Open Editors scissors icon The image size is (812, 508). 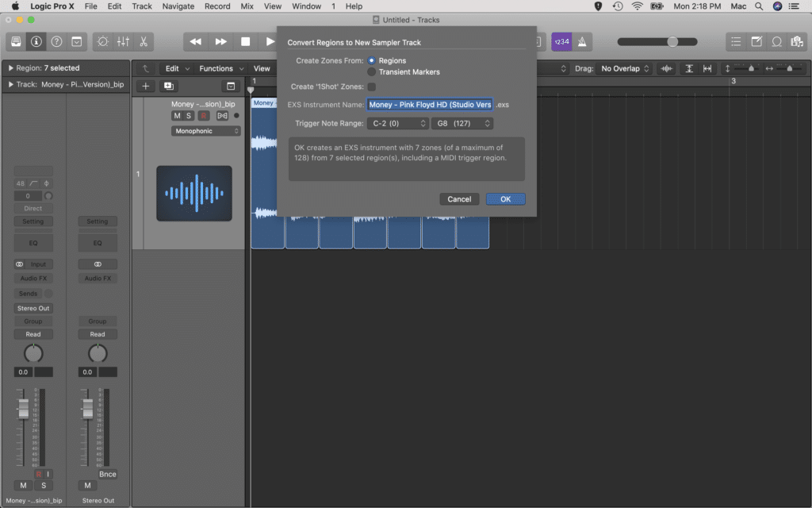144,41
